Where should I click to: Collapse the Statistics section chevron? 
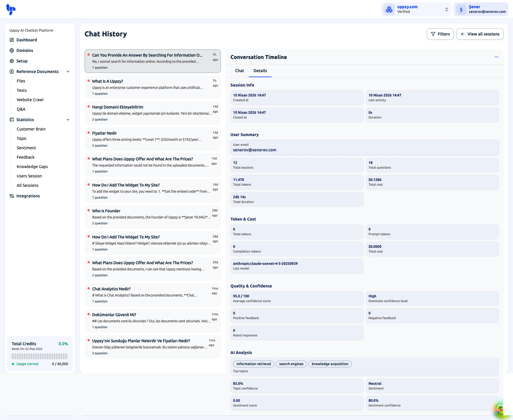click(68, 120)
